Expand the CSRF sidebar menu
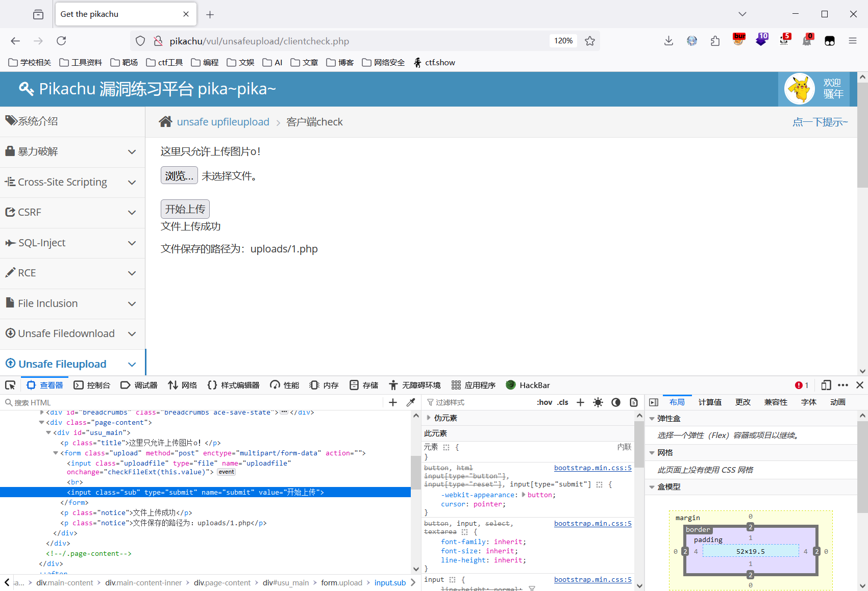This screenshot has width=868, height=591. coord(72,212)
